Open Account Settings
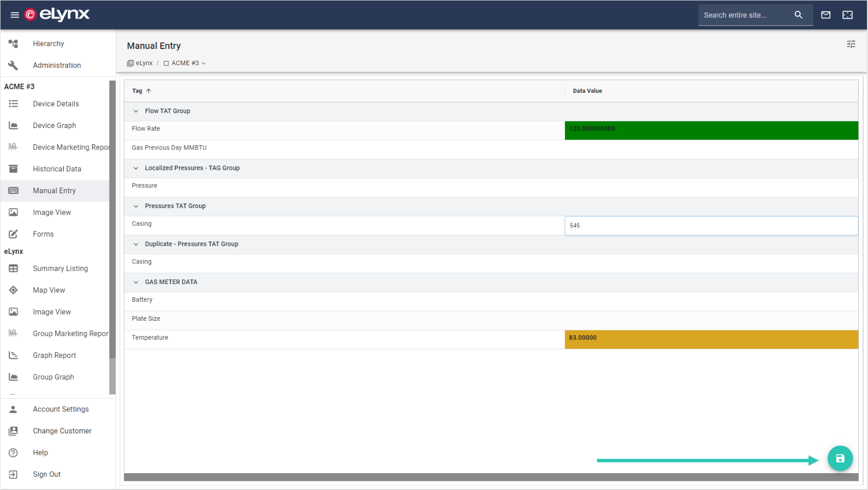 click(61, 409)
